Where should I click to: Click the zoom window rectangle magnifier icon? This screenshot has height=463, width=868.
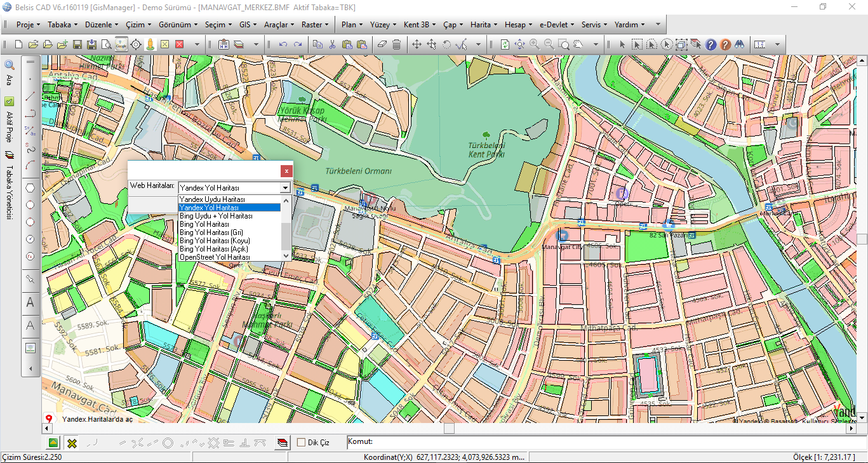564,44
